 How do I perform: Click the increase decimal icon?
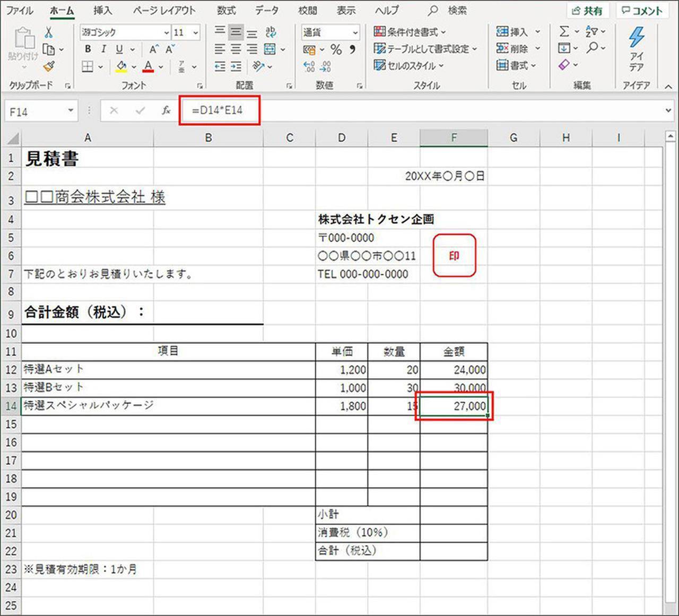coord(309,66)
